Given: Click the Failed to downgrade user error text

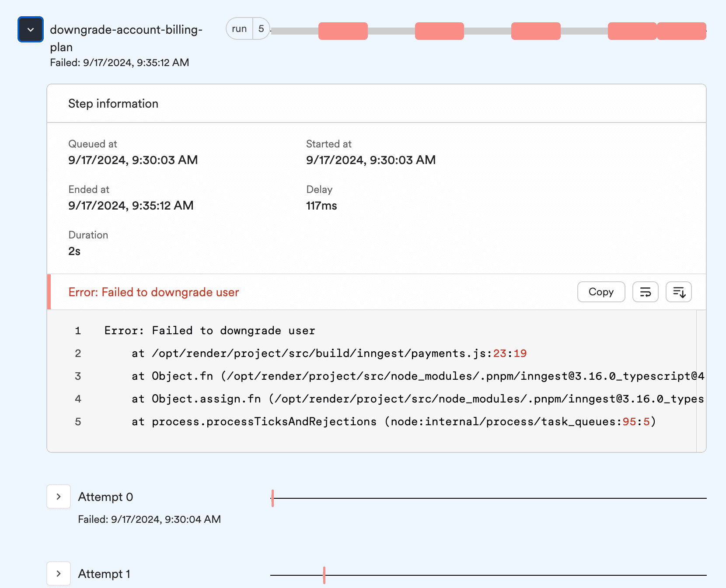Looking at the screenshot, I should pos(153,292).
